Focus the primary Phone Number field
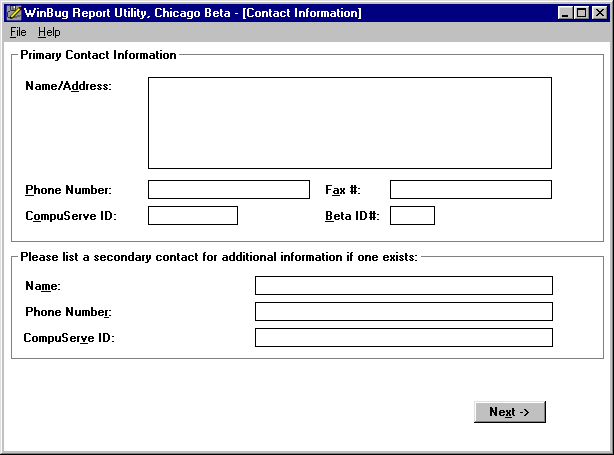The height and width of the screenshot is (455, 614). tap(229, 190)
